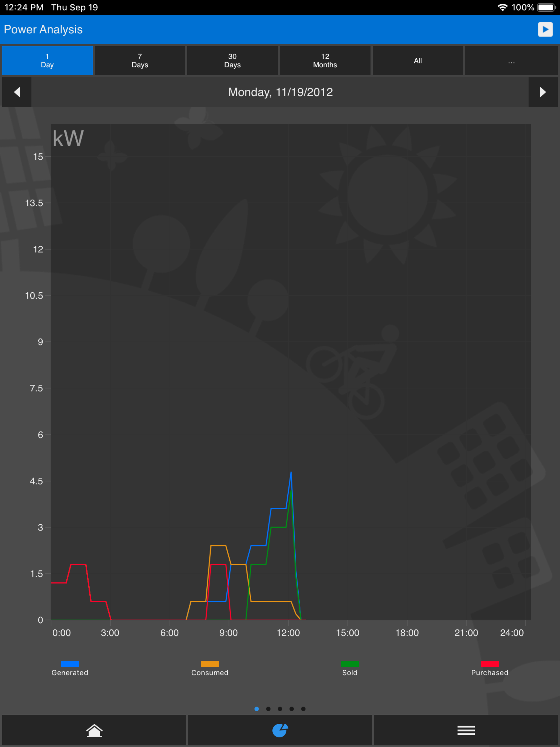Go to previous day arrow

pyautogui.click(x=17, y=92)
